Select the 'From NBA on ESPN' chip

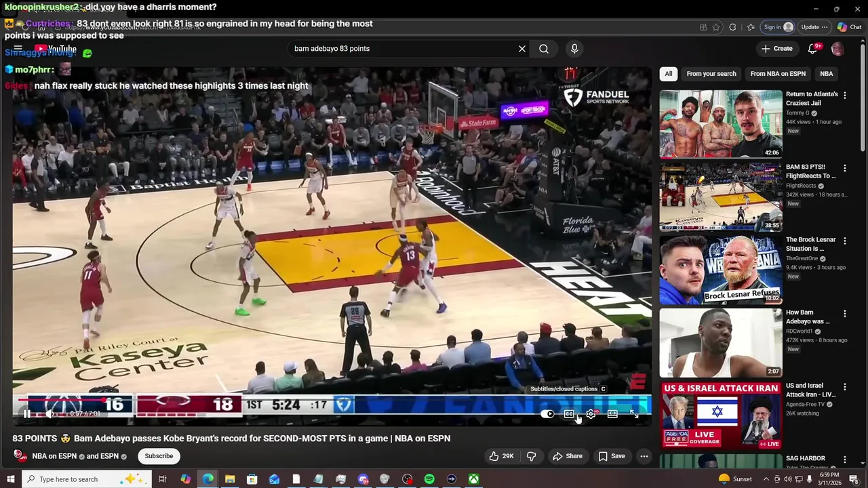point(778,74)
